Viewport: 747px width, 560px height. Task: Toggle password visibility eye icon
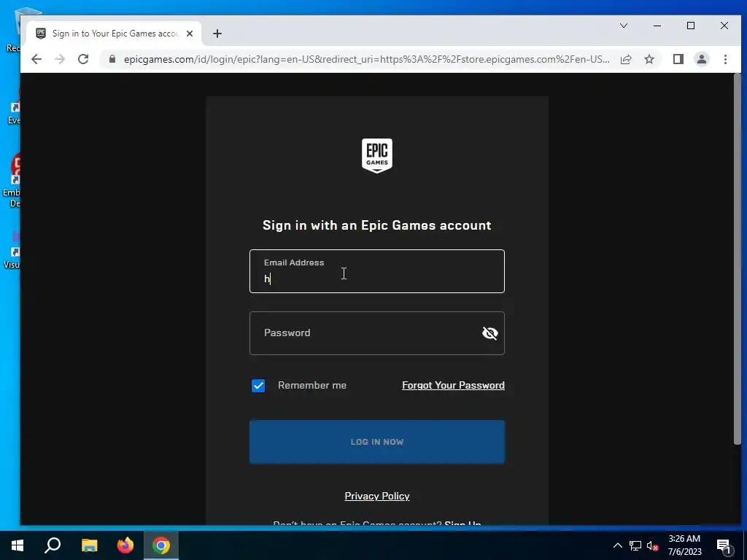coord(489,332)
